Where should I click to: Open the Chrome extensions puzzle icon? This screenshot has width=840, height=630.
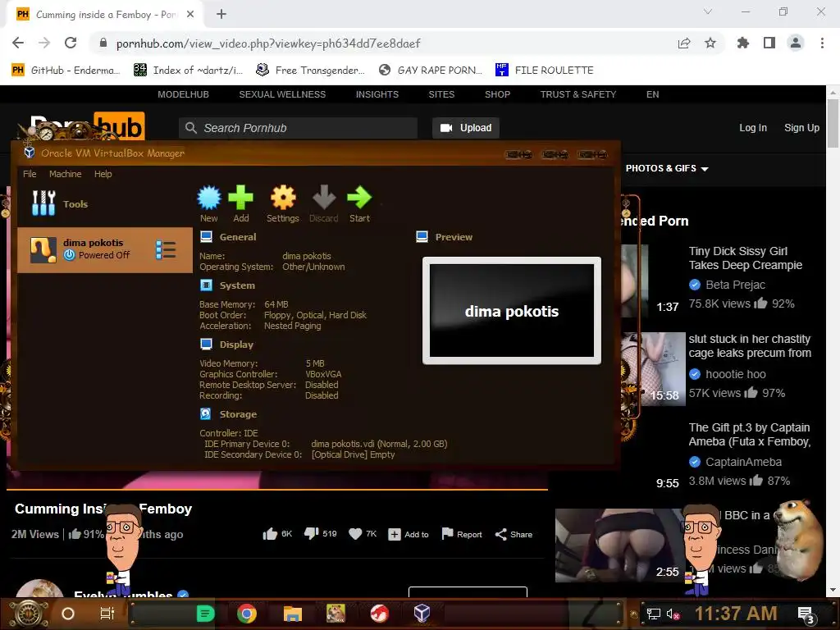[x=743, y=43]
